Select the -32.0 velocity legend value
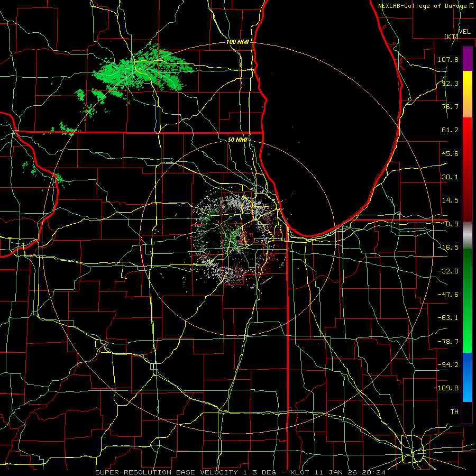The height and width of the screenshot is (476, 476). click(448, 271)
